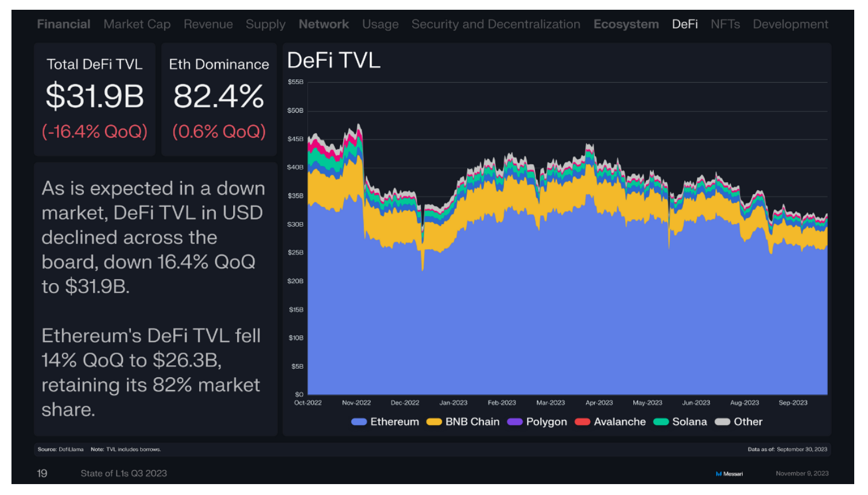Open the Market Cap tab
Viewport: 868px width, 495px height.
(x=137, y=24)
